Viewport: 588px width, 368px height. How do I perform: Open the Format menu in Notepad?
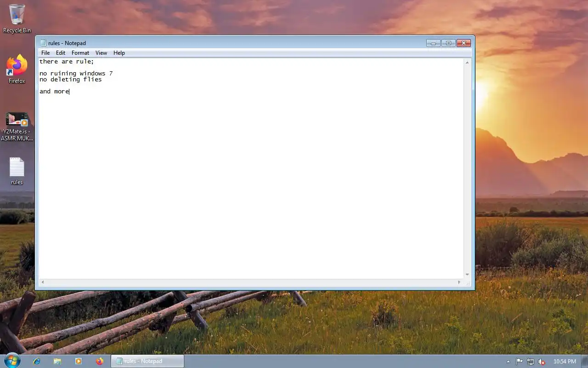point(80,53)
